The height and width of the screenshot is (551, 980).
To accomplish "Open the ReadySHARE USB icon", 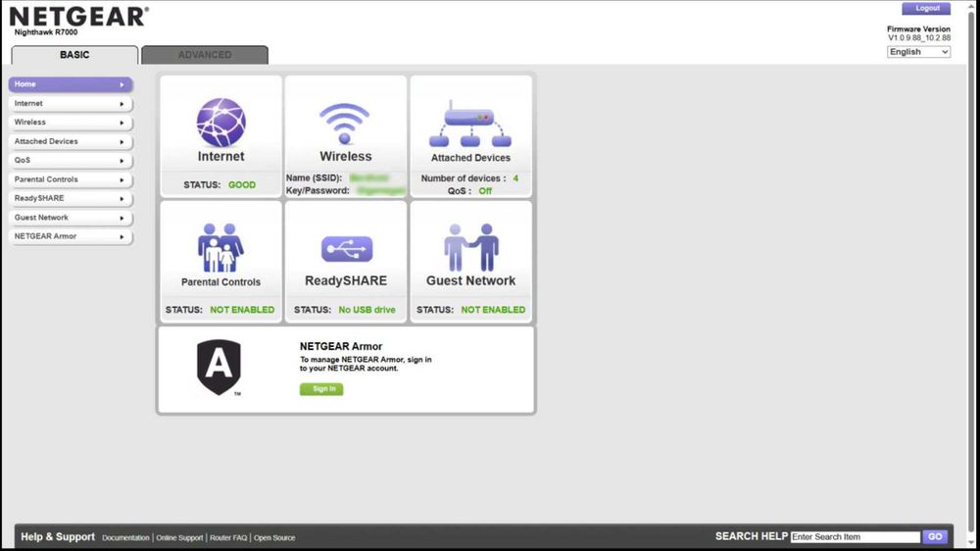I will tap(347, 249).
